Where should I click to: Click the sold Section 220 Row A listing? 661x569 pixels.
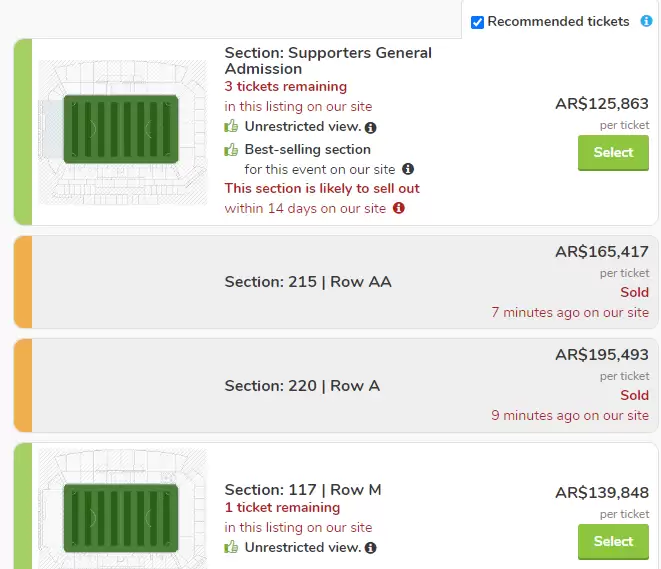pyautogui.click(x=302, y=386)
